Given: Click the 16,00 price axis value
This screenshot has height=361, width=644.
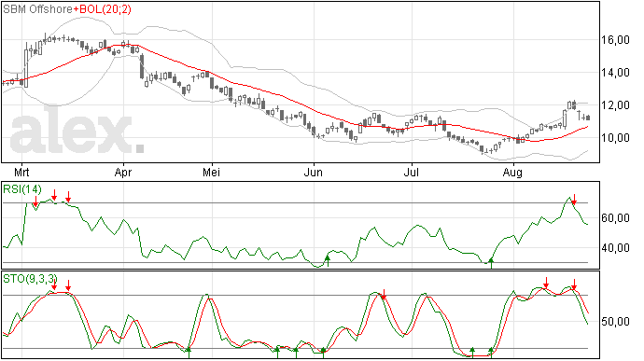Looking at the screenshot, I should (x=615, y=40).
